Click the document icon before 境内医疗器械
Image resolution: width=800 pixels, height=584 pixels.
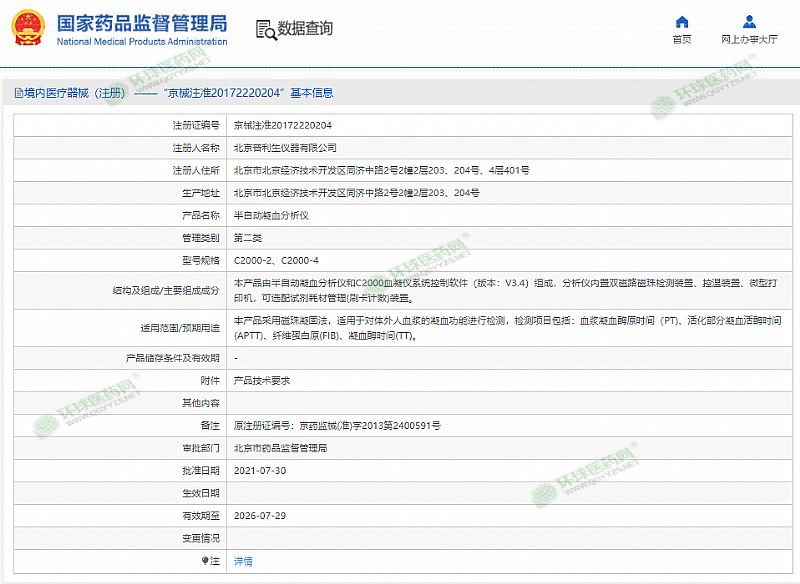tap(18, 93)
